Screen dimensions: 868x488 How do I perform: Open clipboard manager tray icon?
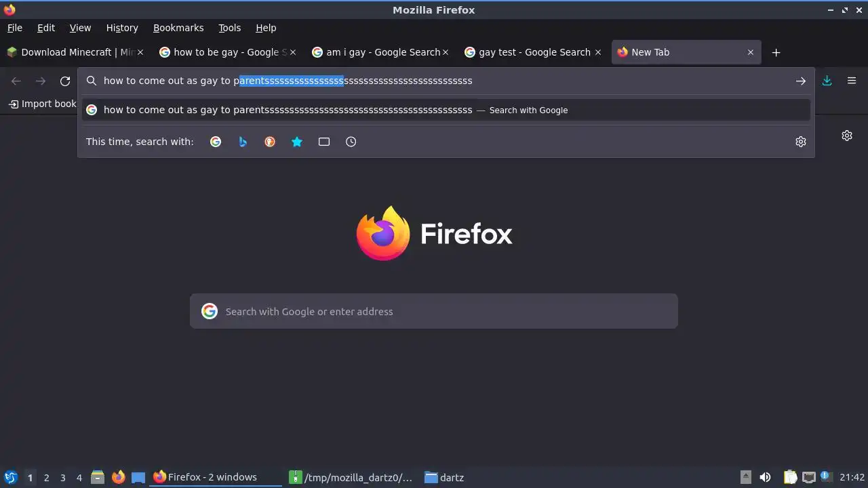point(790,477)
